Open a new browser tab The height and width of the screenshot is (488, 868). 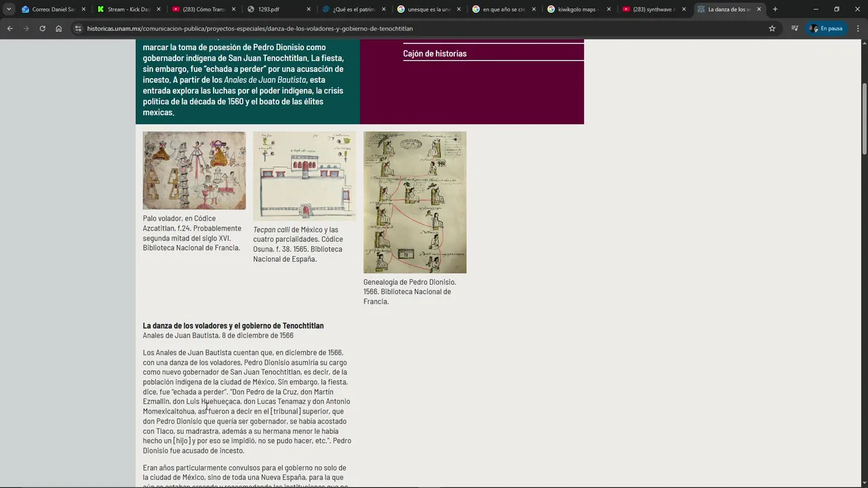coord(775,9)
